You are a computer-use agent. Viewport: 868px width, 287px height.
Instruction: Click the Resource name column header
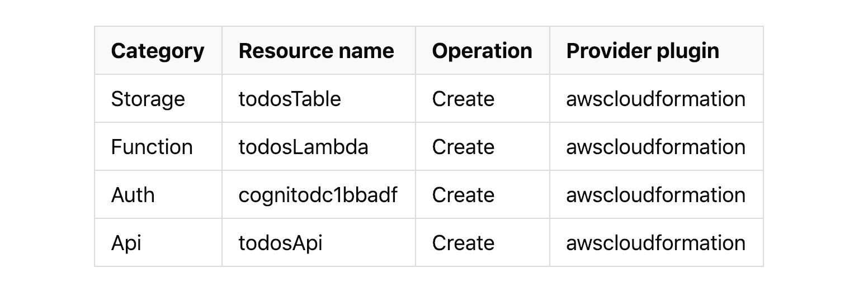point(316,51)
